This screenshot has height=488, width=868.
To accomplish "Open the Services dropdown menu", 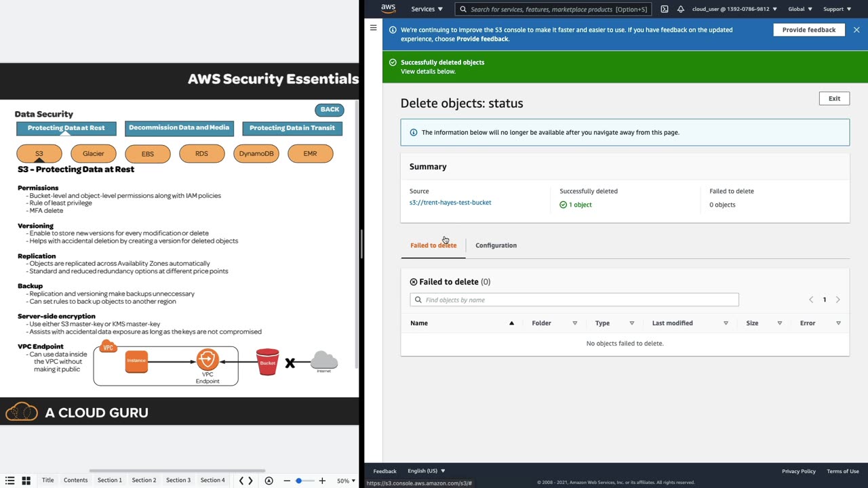I will (x=427, y=9).
